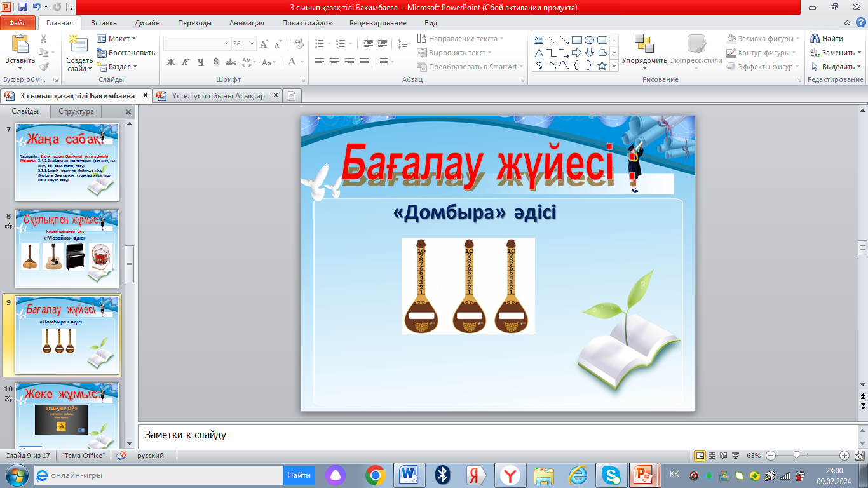
Task: Choose the oval shape in the shapes gallery
Action: coord(589,39)
